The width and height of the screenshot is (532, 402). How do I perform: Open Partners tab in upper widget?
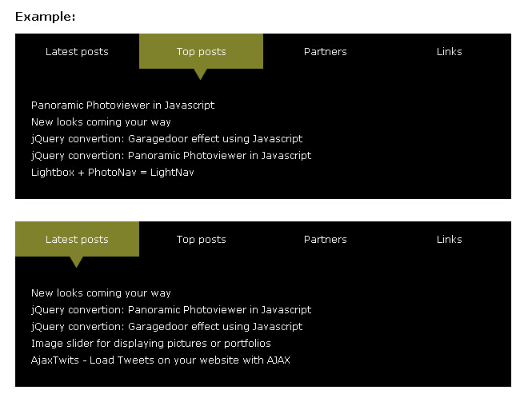click(x=325, y=51)
